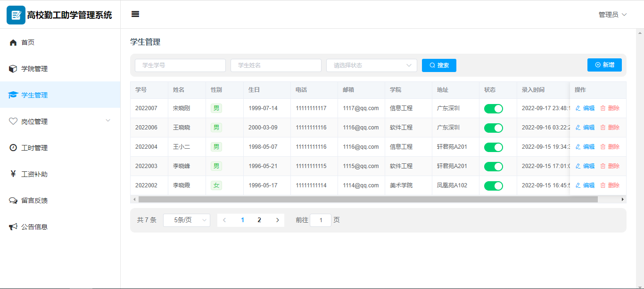644x289 pixels.
Task: Toggle status switch for student 宋晓刚
Action: (493, 109)
